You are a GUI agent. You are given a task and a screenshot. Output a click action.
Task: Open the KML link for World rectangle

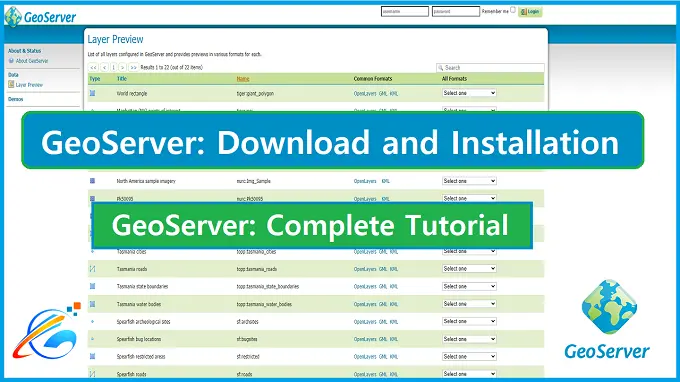(394, 94)
